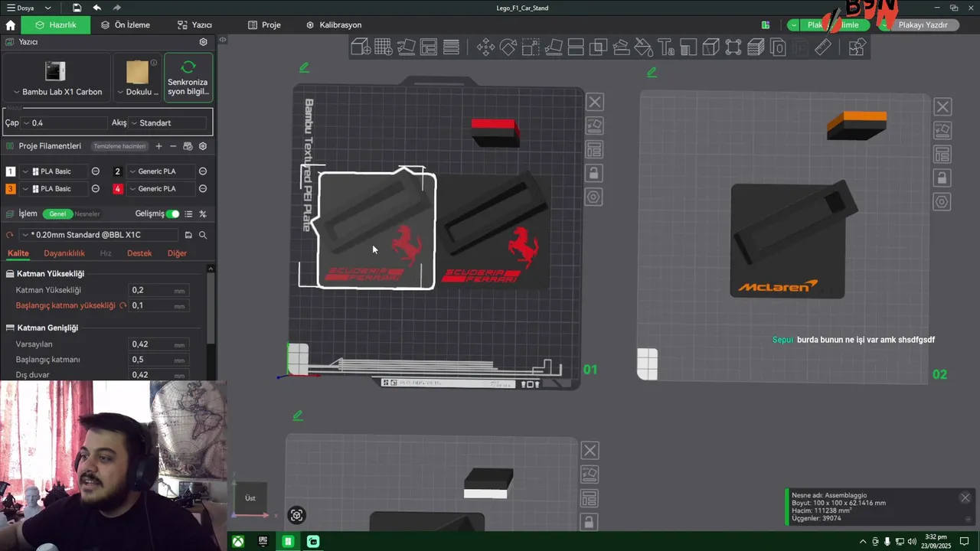Open the 0.20mm Standard @BBL X1C preset dropdown
This screenshot has height=551, width=980.
pos(100,235)
